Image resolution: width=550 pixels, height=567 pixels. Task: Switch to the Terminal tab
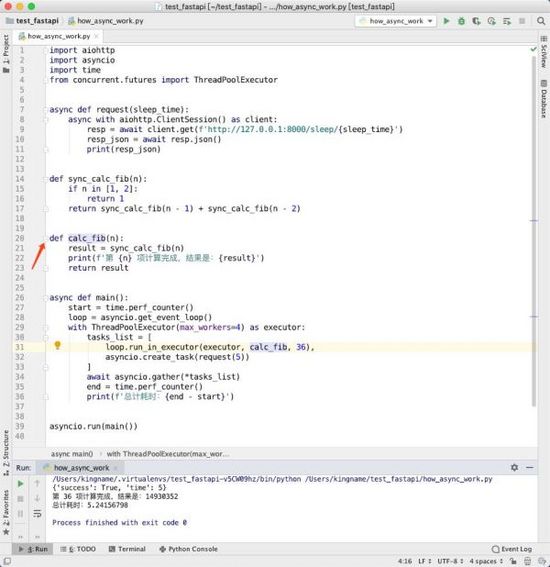pyautogui.click(x=127, y=549)
